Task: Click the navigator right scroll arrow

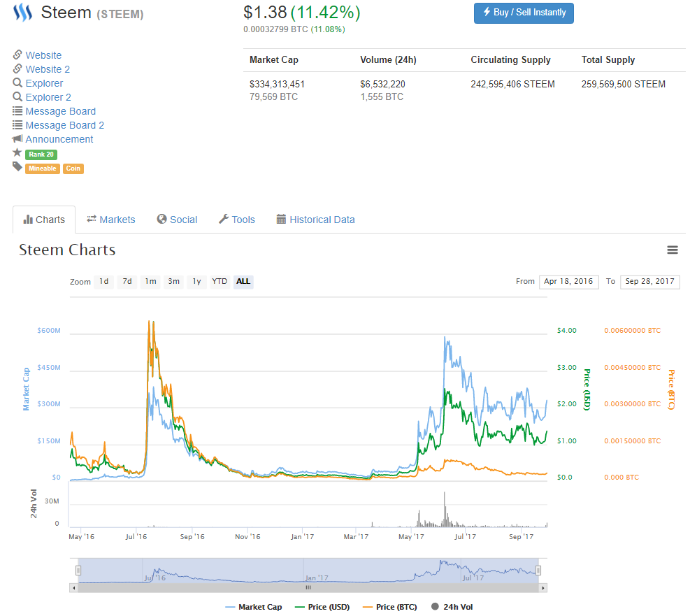Action: point(543,588)
